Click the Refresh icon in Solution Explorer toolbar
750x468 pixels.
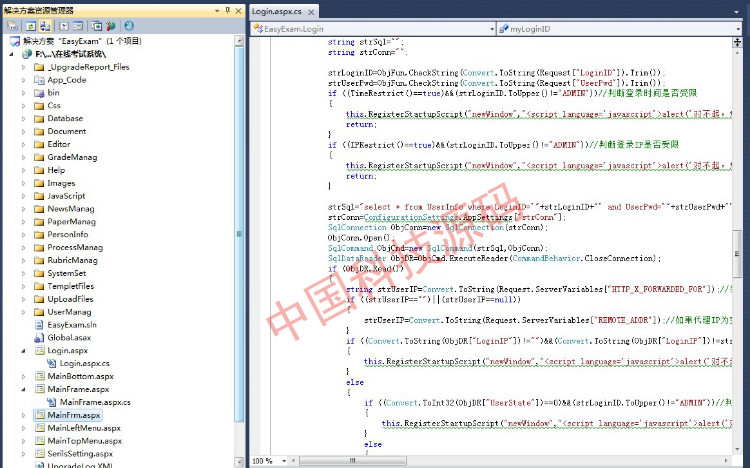tap(31, 26)
